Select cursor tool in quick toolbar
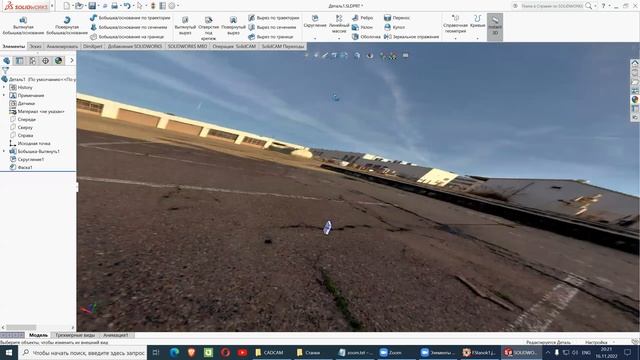Image resolution: width=640 pixels, height=360 pixels. [140, 6]
